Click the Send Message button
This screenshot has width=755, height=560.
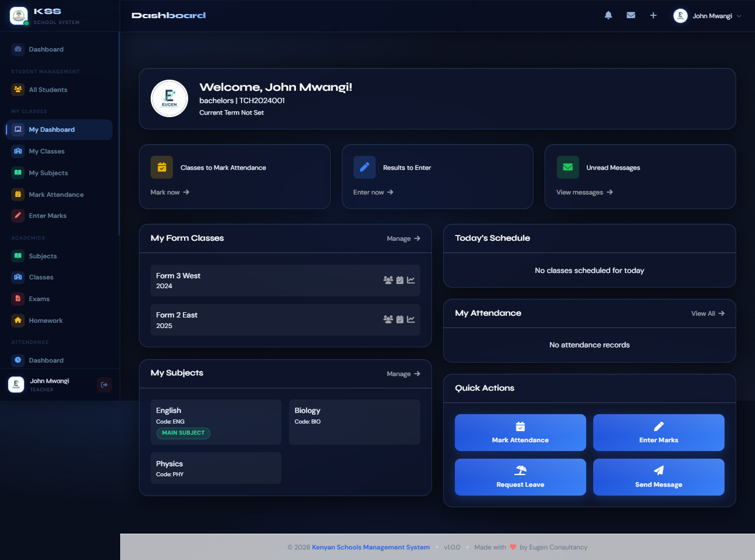(x=659, y=477)
